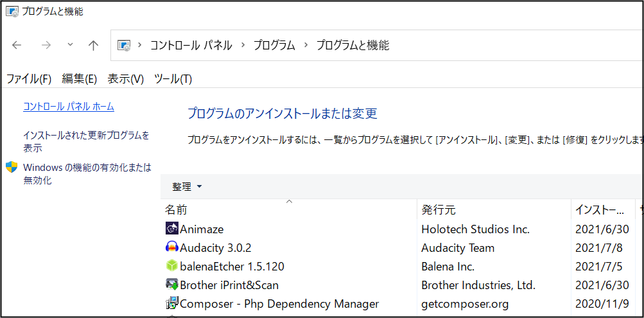Select Composer - Php Dependency Manager entry
Image resolution: width=644 pixels, height=318 pixels.
[x=279, y=304]
